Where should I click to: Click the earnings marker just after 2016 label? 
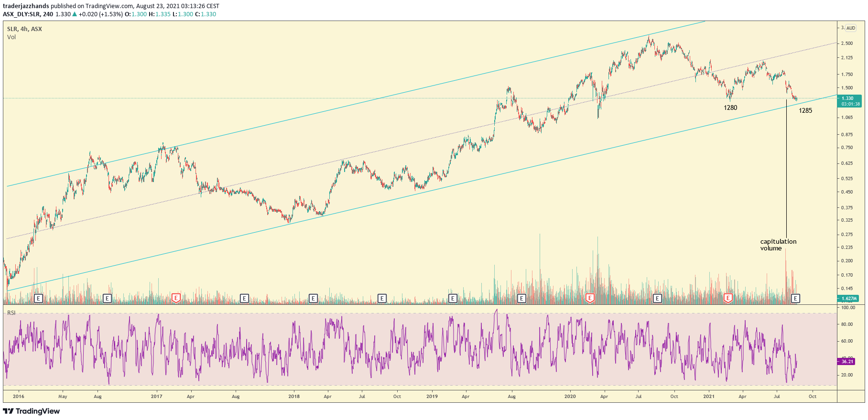pyautogui.click(x=39, y=298)
